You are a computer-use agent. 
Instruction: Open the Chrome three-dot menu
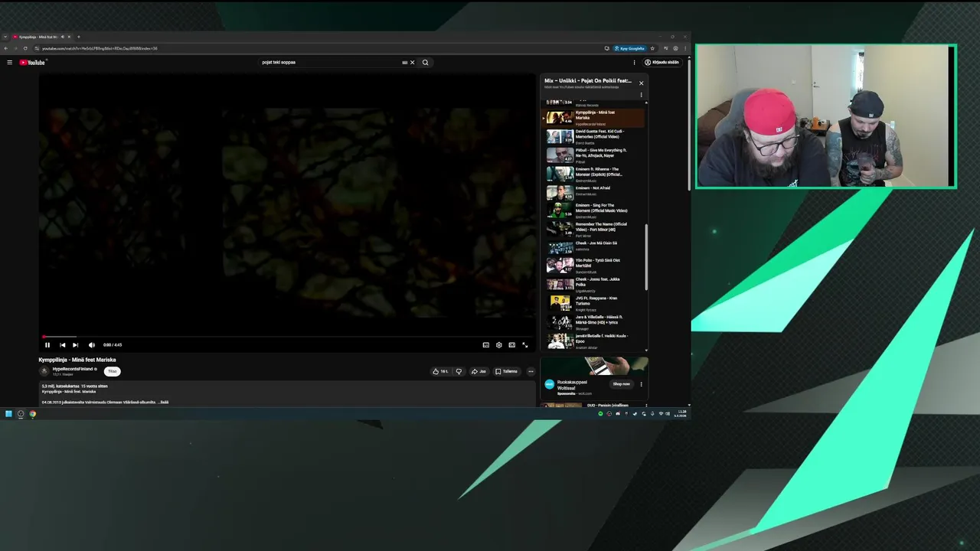click(x=685, y=48)
